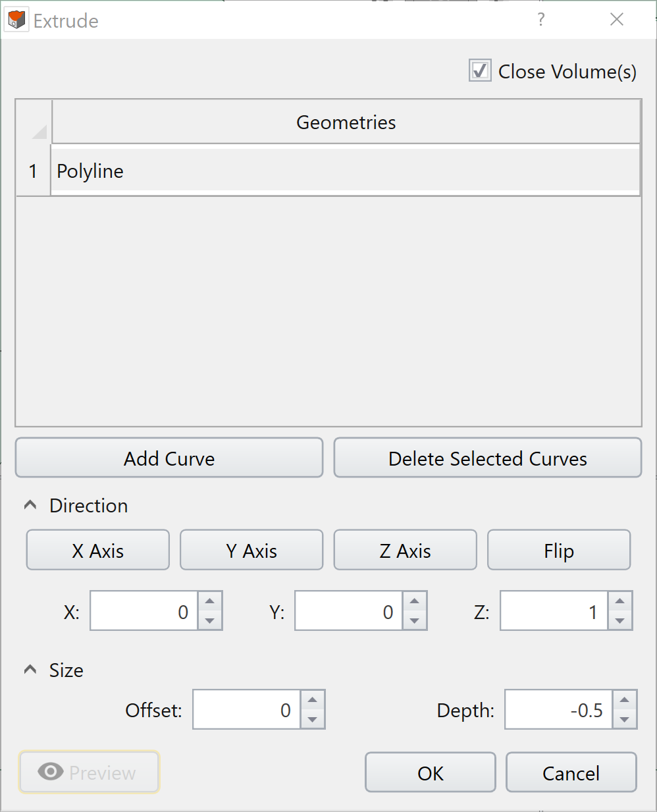
Task: Cancel the Extrude dialog
Action: (571, 772)
